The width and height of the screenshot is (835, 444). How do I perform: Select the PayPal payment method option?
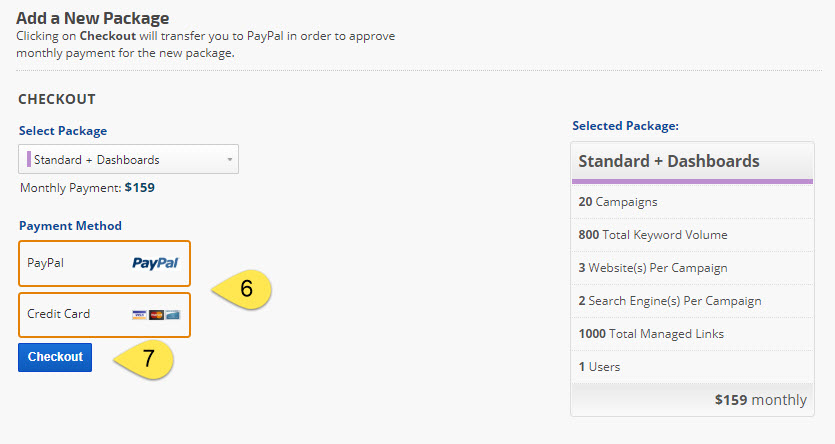(104, 263)
